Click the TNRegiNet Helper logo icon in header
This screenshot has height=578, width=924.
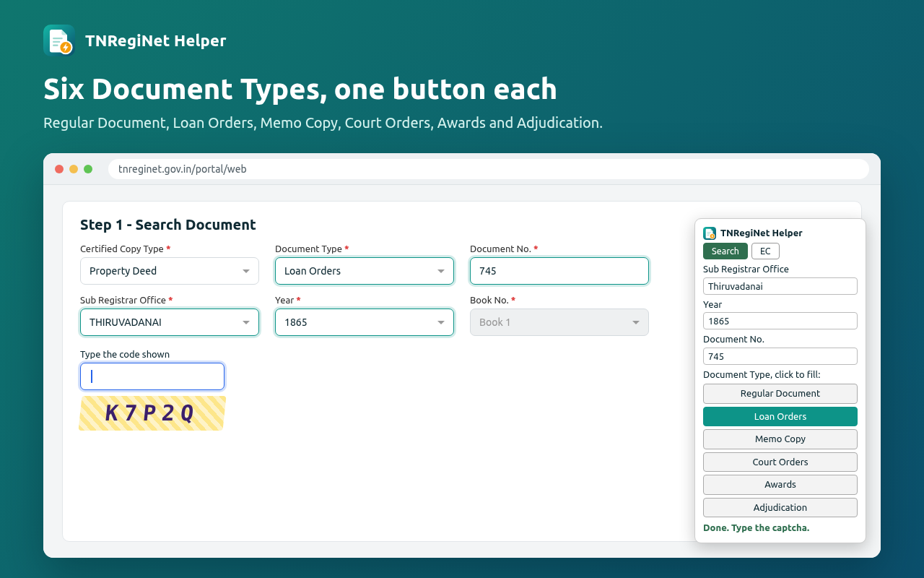(x=59, y=40)
